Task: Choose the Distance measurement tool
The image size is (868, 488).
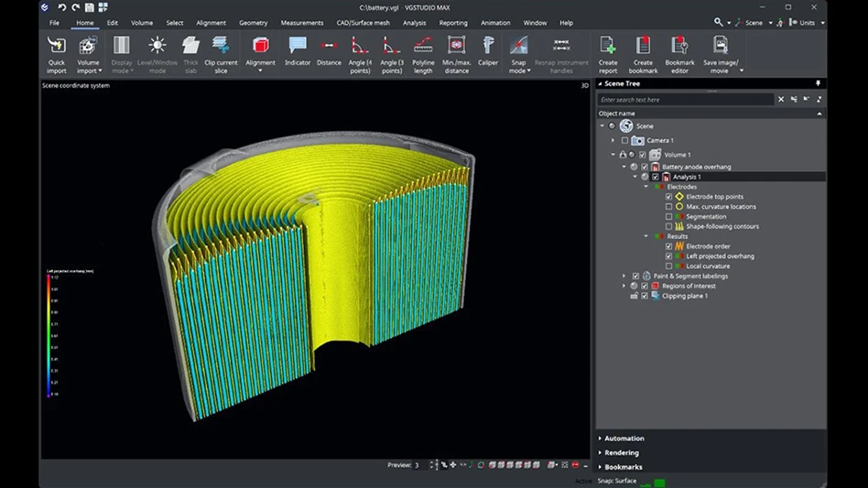Action: click(329, 46)
